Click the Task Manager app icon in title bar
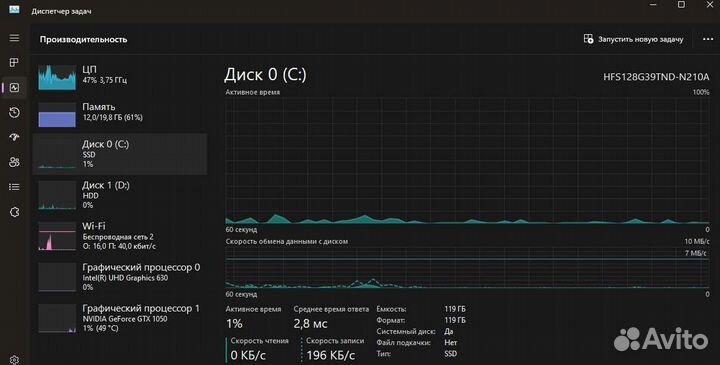 coord(14,10)
